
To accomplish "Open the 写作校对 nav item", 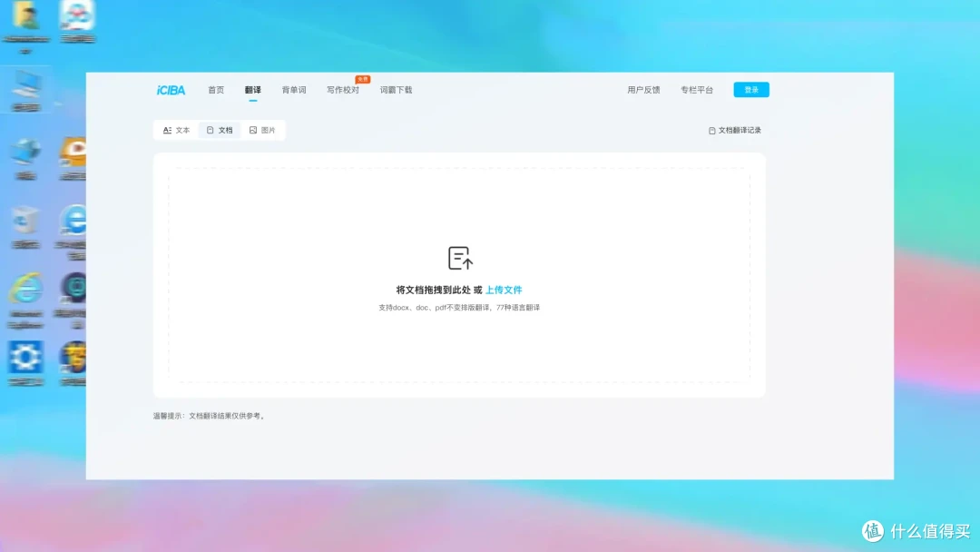I will (342, 90).
